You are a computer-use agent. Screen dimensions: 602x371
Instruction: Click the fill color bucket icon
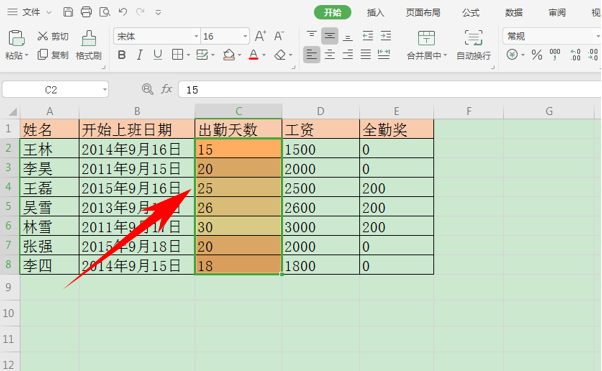pyautogui.click(x=229, y=55)
